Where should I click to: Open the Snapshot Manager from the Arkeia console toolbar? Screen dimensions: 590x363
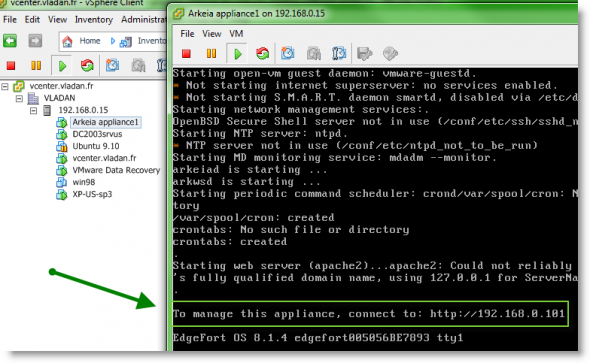click(339, 53)
